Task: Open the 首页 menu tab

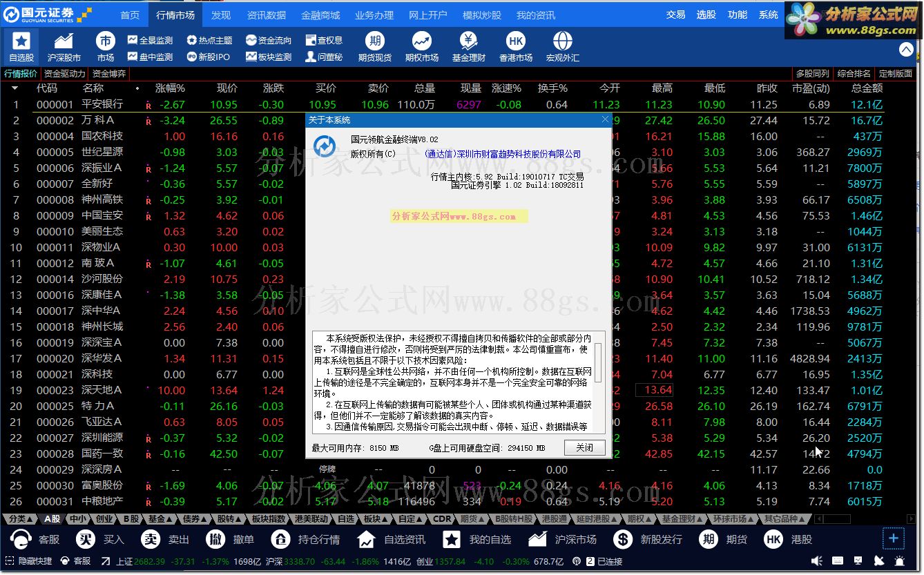Action: pos(130,14)
